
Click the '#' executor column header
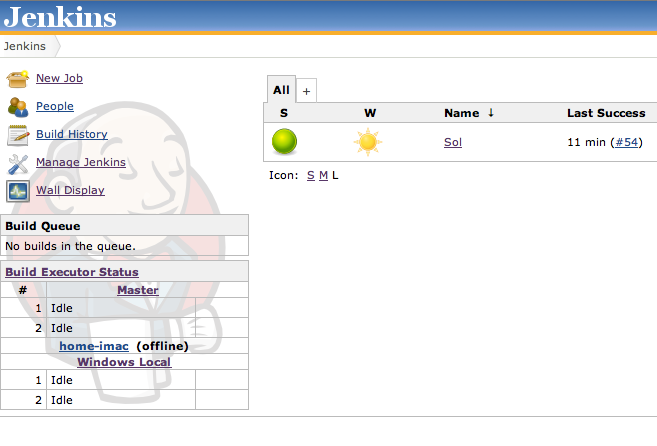pyautogui.click(x=23, y=290)
